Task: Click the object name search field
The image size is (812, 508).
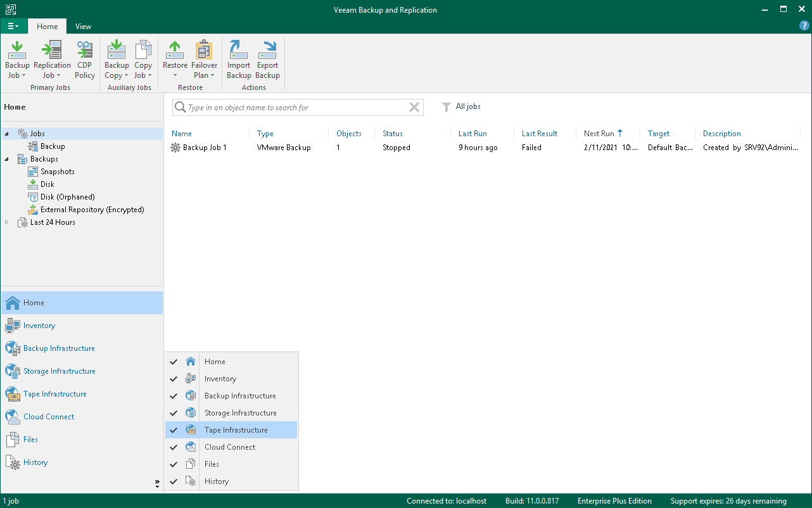Action: click(295, 108)
